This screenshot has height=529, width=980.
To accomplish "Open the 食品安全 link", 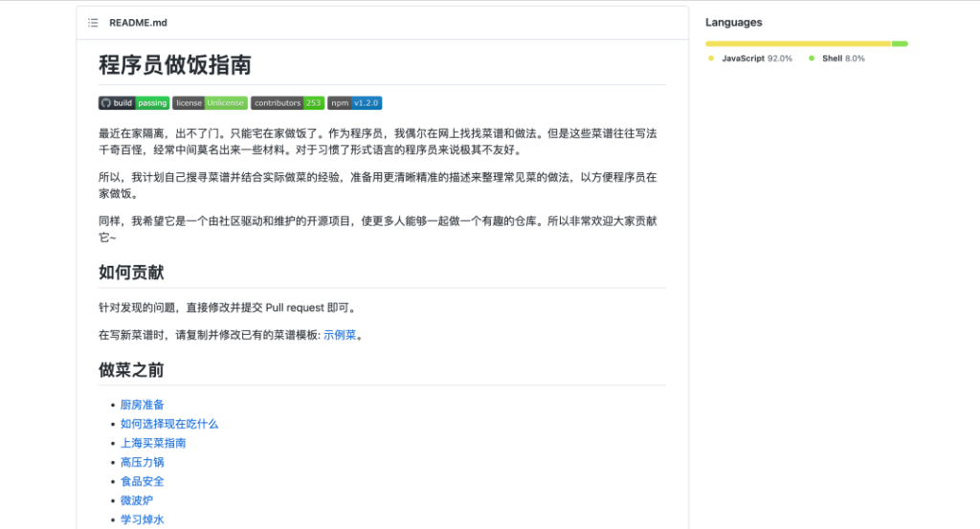I will point(142,481).
